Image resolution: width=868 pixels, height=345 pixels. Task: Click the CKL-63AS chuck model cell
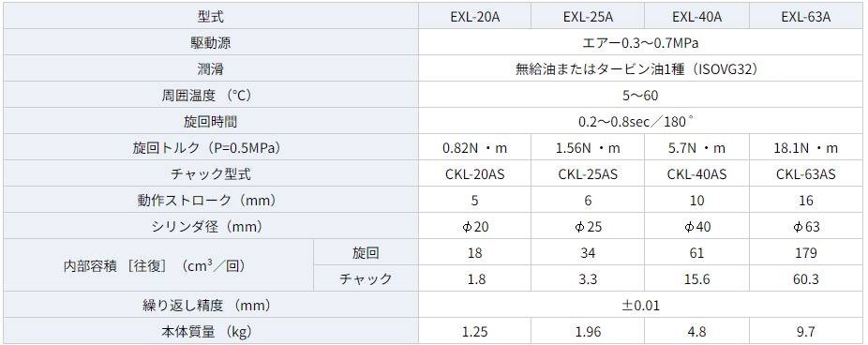click(x=806, y=173)
